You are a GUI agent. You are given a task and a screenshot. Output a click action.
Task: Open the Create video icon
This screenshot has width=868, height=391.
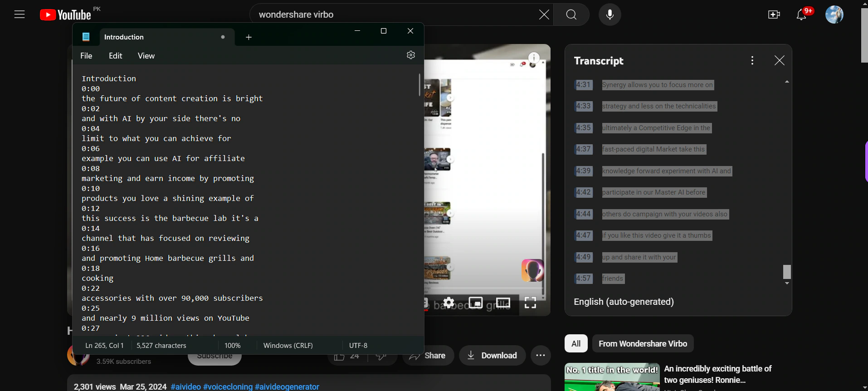[774, 15]
